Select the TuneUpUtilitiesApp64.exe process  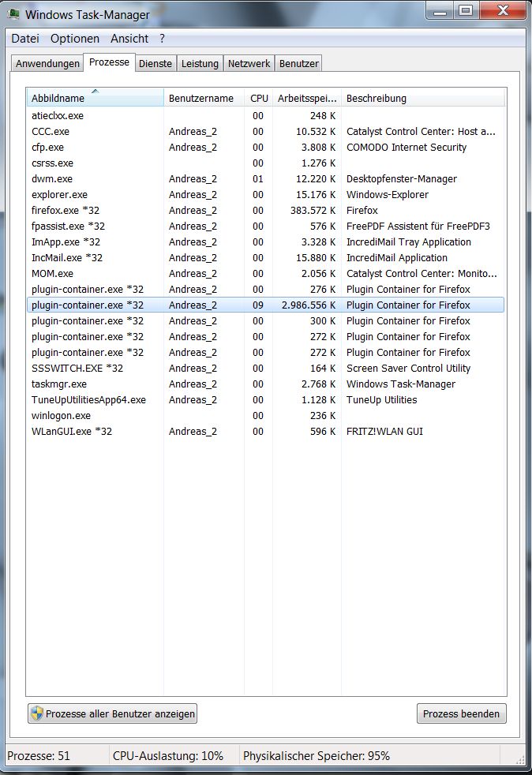[x=266, y=400]
